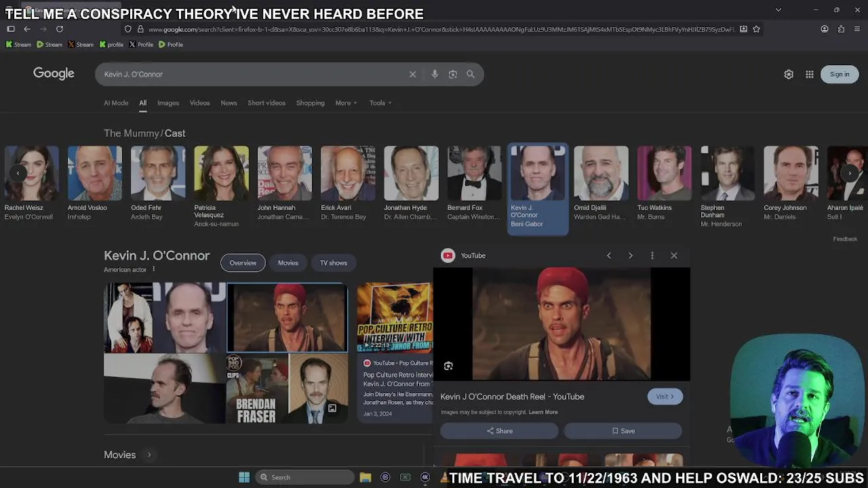The image size is (868, 488).
Task: Select the Overview chip
Action: [243, 263]
